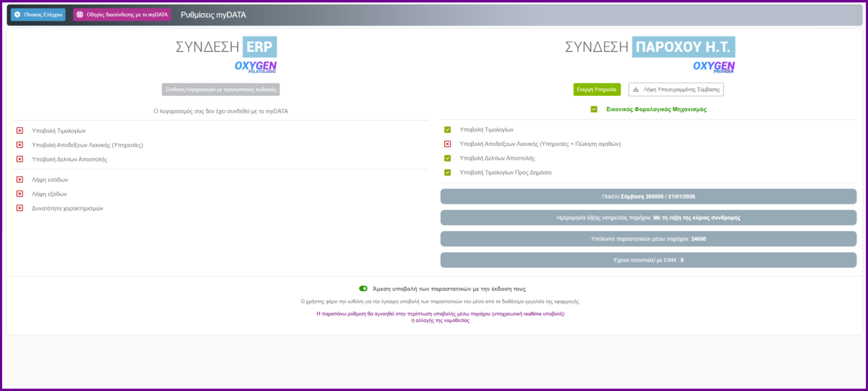The image size is (868, 391).
Task: Click the green Ενεργή Υπηρεσία button
Action: point(596,89)
